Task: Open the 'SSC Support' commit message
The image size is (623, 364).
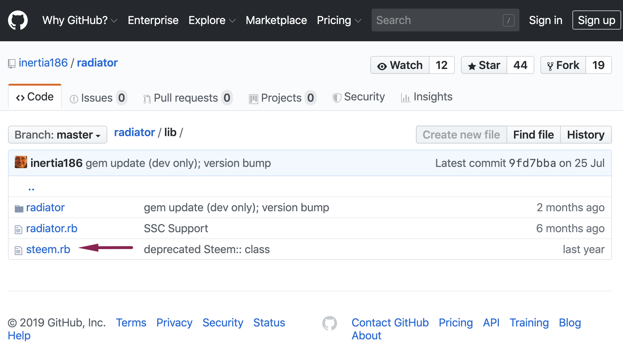Action: [176, 229]
